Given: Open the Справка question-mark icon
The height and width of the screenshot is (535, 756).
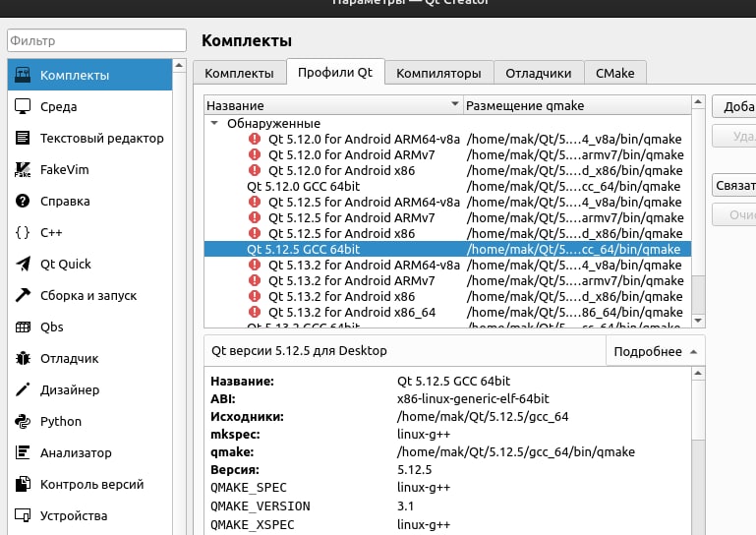Looking at the screenshot, I should tap(23, 201).
